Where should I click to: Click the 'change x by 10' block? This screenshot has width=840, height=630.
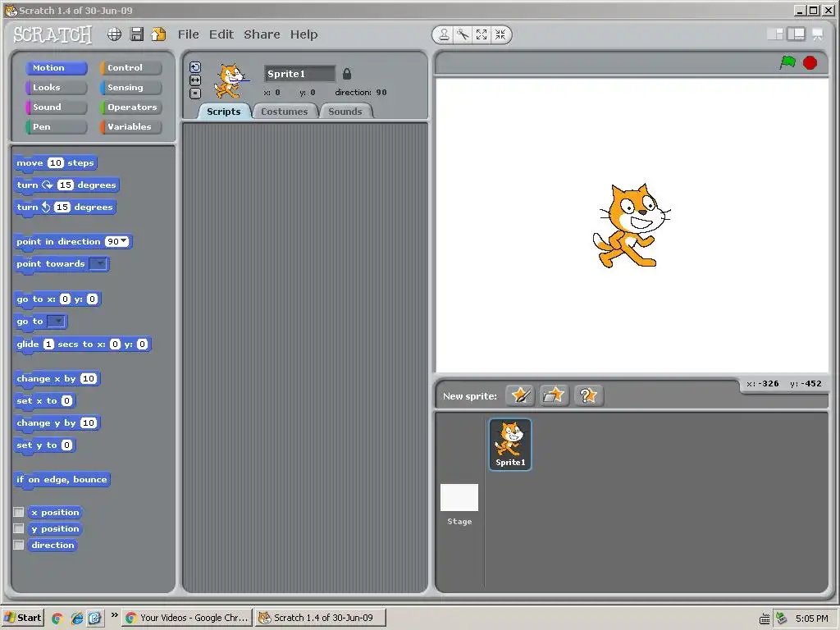click(57, 379)
